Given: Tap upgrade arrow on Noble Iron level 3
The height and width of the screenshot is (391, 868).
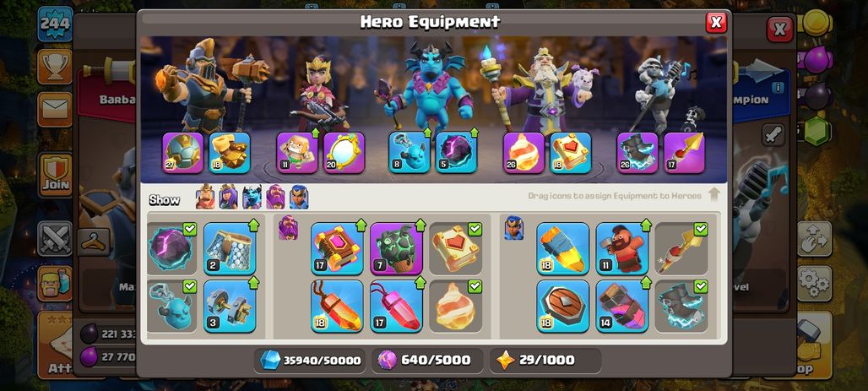Looking at the screenshot, I should [253, 282].
